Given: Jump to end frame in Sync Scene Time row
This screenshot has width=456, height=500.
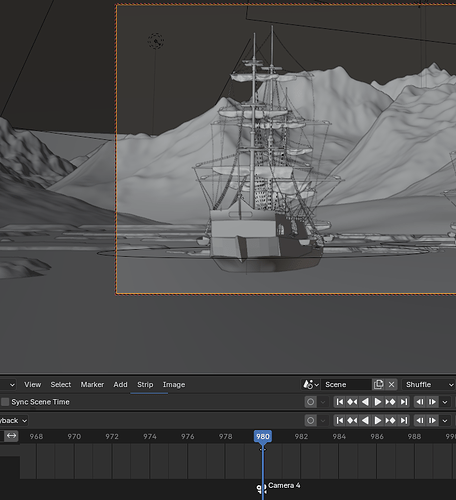Looking at the screenshot, I should click(403, 402).
